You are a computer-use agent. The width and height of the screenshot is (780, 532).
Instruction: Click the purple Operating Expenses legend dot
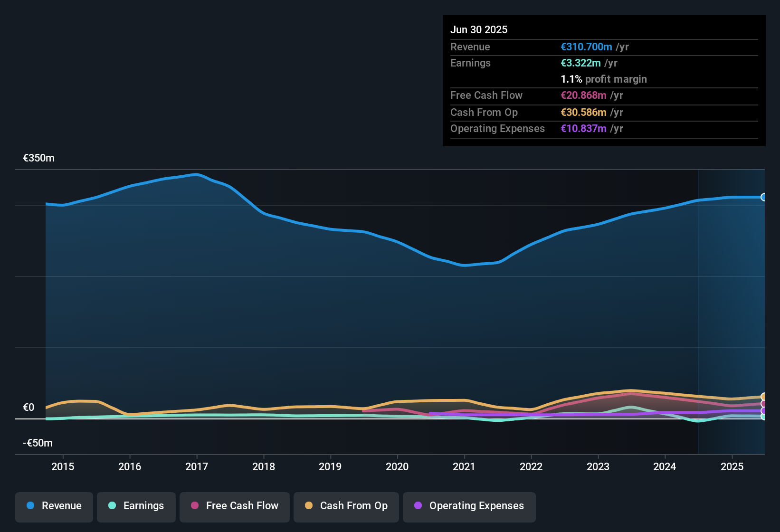point(418,506)
